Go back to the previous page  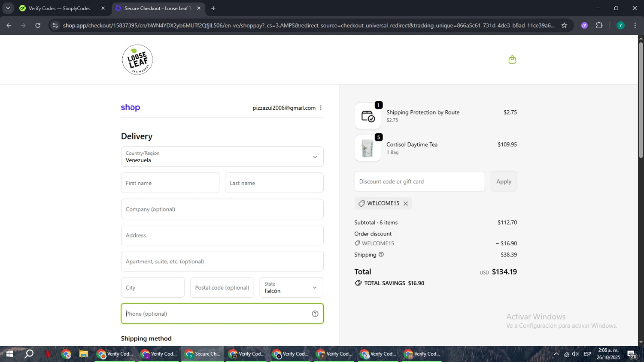(9, 25)
